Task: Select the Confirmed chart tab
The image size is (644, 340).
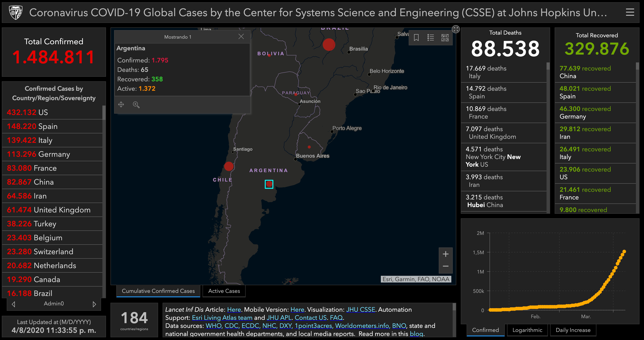Action: pyautogui.click(x=485, y=330)
